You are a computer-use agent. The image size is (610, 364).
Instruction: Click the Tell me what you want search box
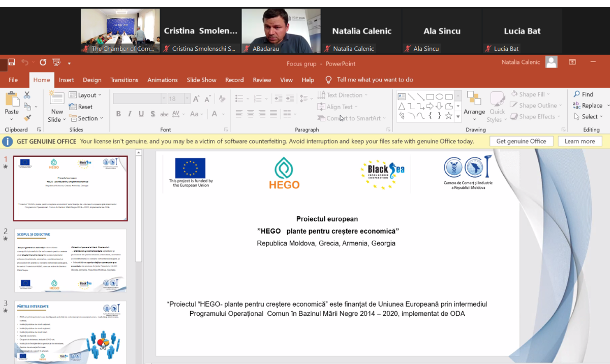[x=370, y=80]
